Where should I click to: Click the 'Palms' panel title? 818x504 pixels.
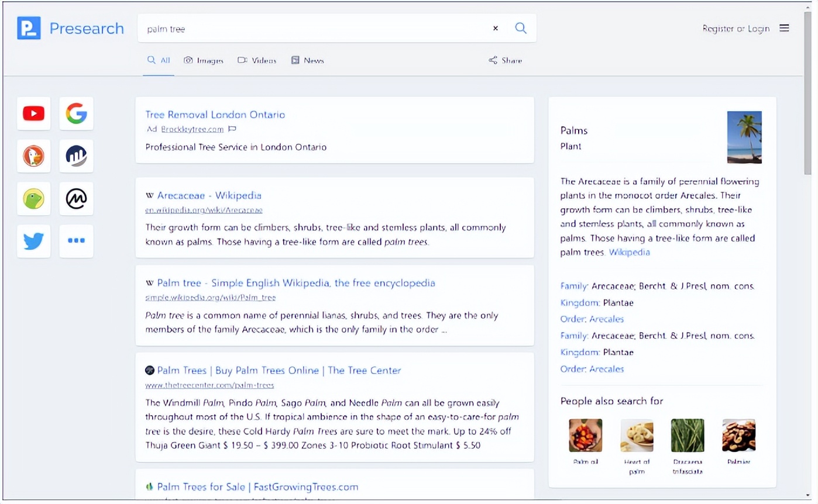574,130
